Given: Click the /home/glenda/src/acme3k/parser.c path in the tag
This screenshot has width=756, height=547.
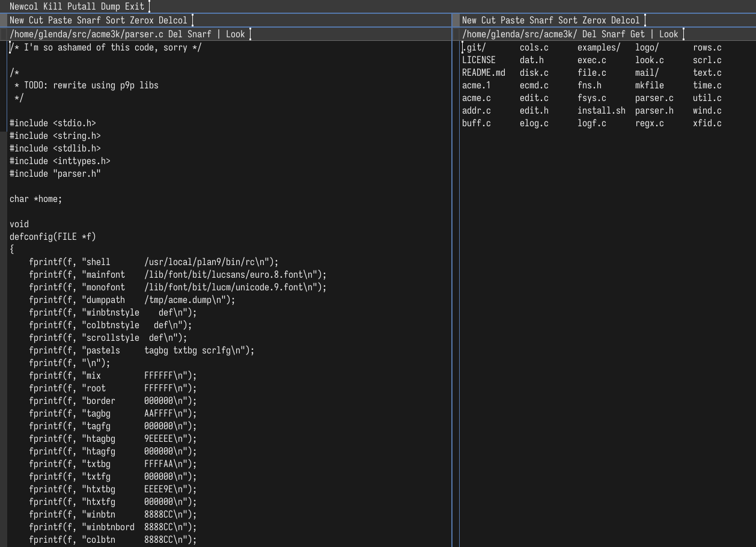Looking at the screenshot, I should (87, 34).
